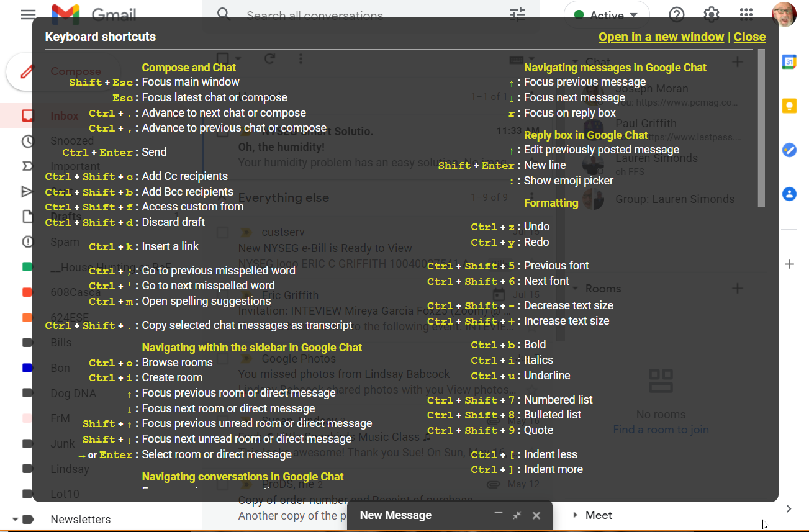
Task: Click inside the search all conversations field
Action: [371, 14]
